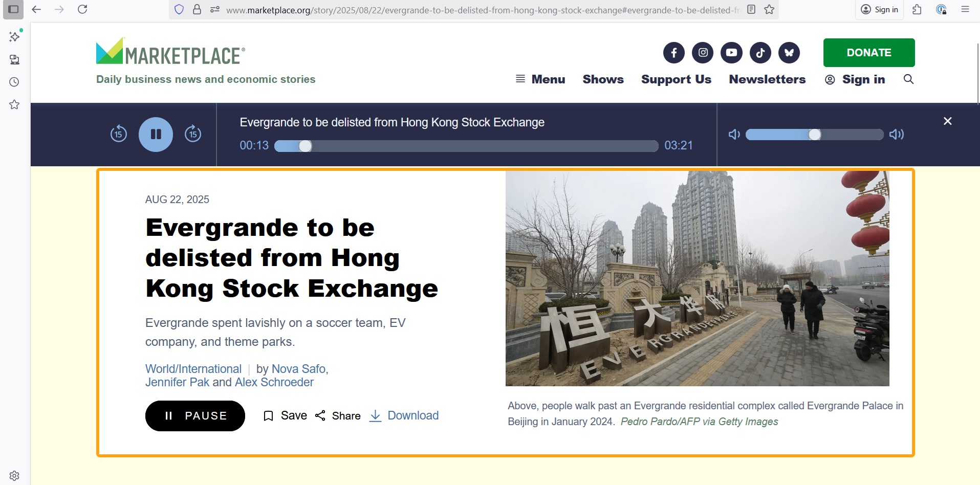Open the Newsletters nav item
The image size is (980, 485).
point(767,79)
